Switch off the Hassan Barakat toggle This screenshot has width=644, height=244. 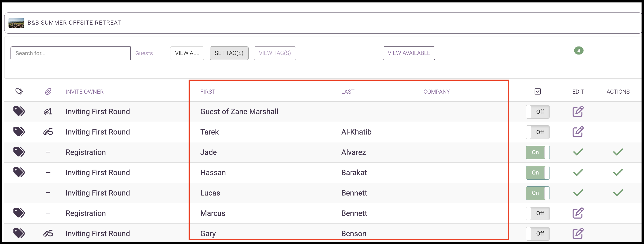pos(537,172)
